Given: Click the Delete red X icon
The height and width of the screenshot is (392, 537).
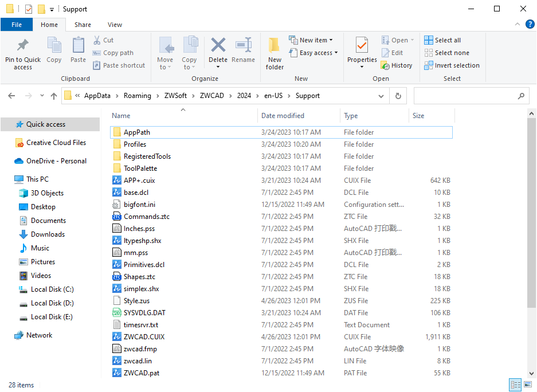Looking at the screenshot, I should pos(218,45).
